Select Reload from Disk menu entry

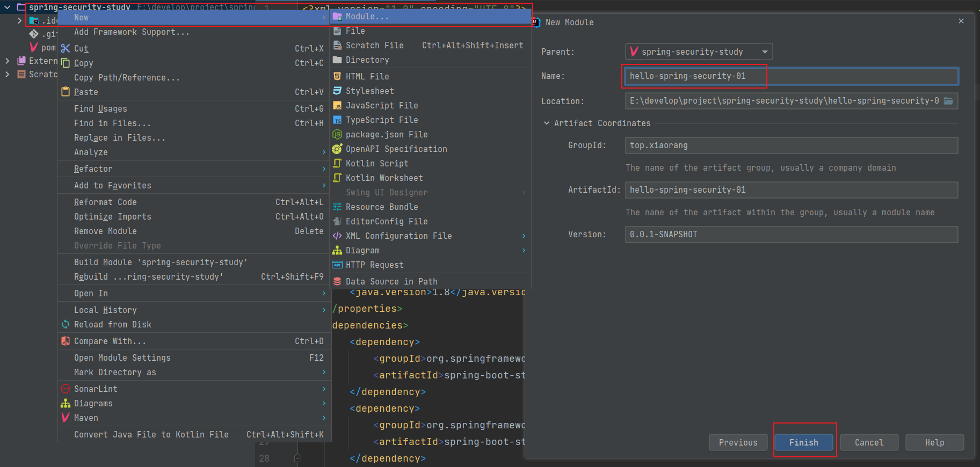click(113, 324)
